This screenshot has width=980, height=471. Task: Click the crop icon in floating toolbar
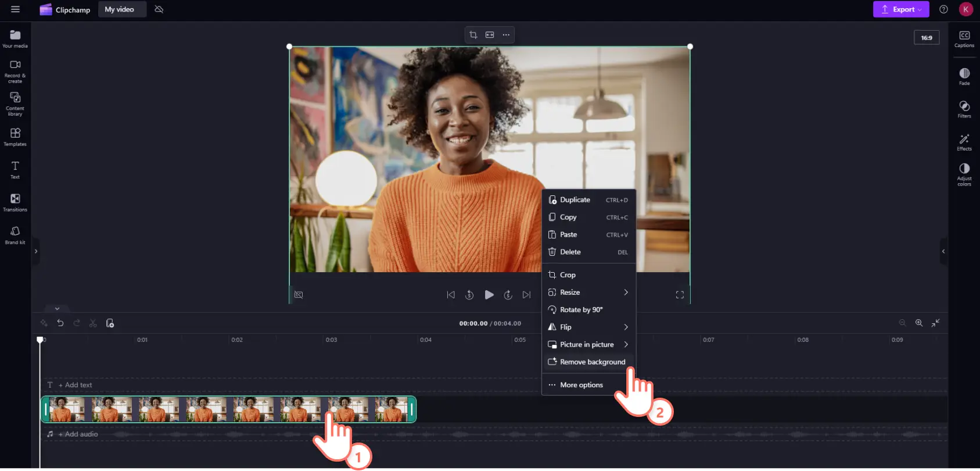pos(473,35)
